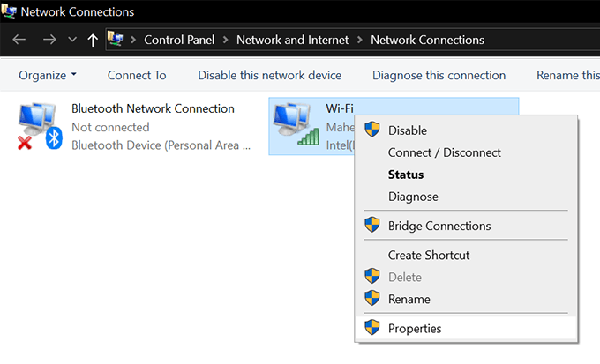
Task: Choose Bridge Connections menu entry
Action: pyautogui.click(x=439, y=226)
